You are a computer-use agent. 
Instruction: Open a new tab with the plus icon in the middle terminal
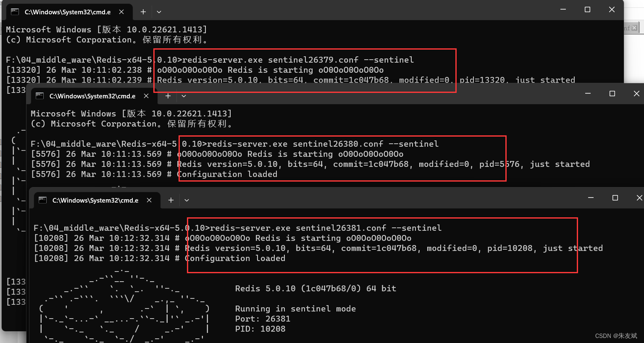point(168,96)
